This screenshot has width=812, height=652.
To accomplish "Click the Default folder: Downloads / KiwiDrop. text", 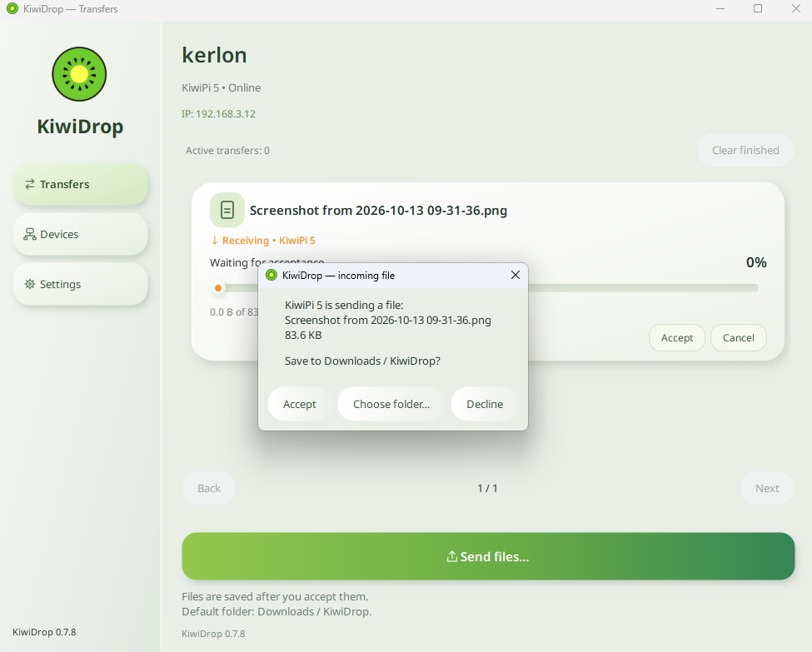I will click(x=276, y=611).
